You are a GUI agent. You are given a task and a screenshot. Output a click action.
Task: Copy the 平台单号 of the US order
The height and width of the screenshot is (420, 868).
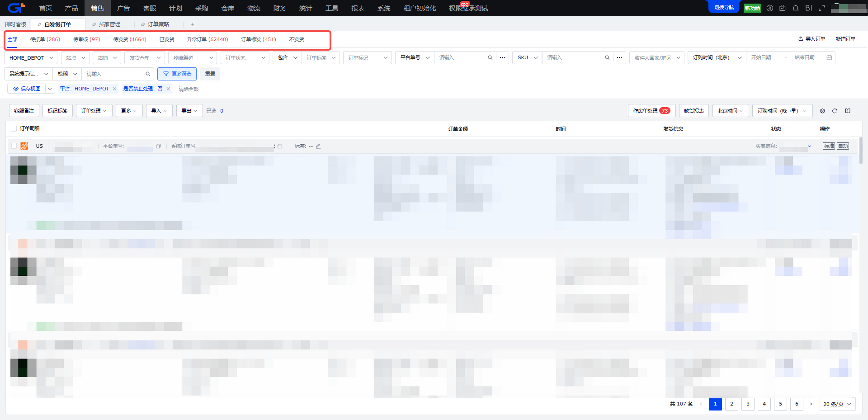[x=158, y=146]
